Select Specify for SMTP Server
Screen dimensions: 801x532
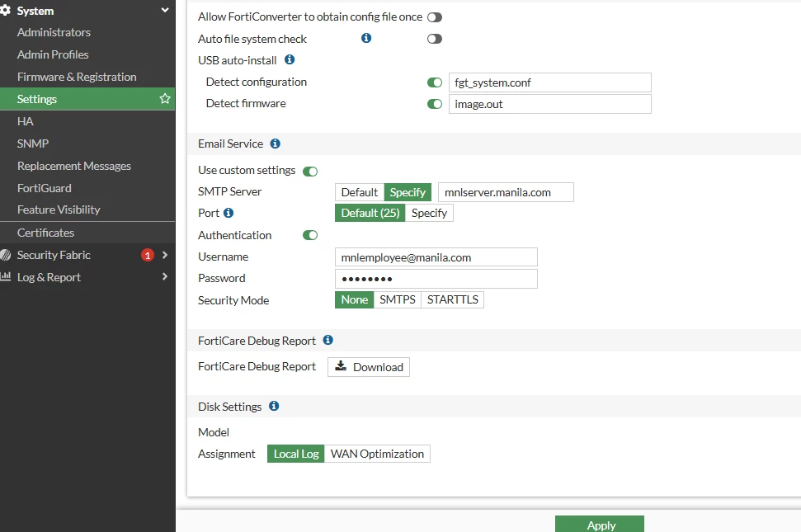[x=408, y=192]
